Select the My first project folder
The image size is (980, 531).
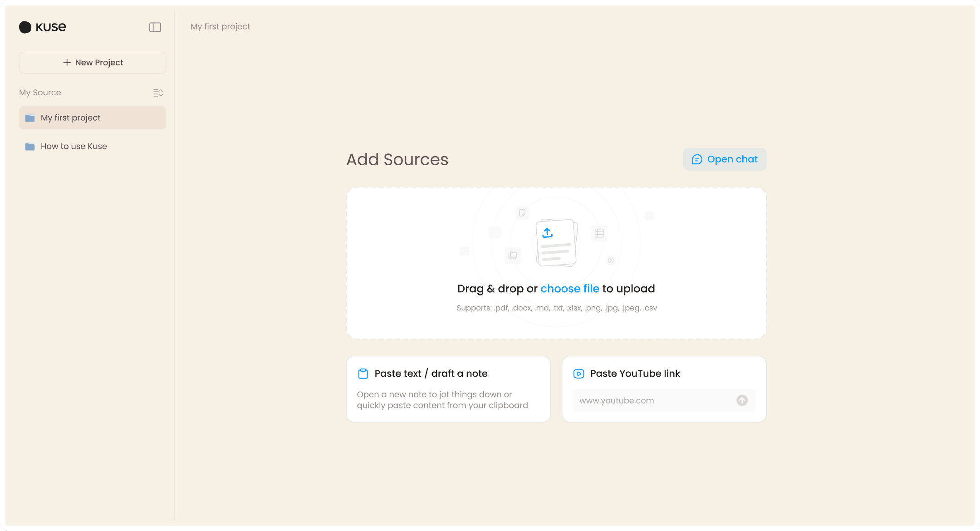[x=71, y=118]
